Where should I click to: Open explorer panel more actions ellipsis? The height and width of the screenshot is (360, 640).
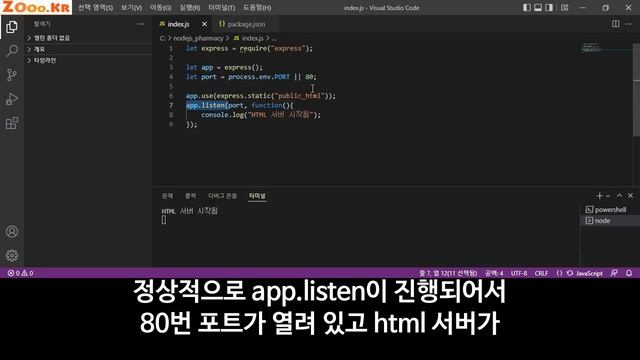click(140, 24)
